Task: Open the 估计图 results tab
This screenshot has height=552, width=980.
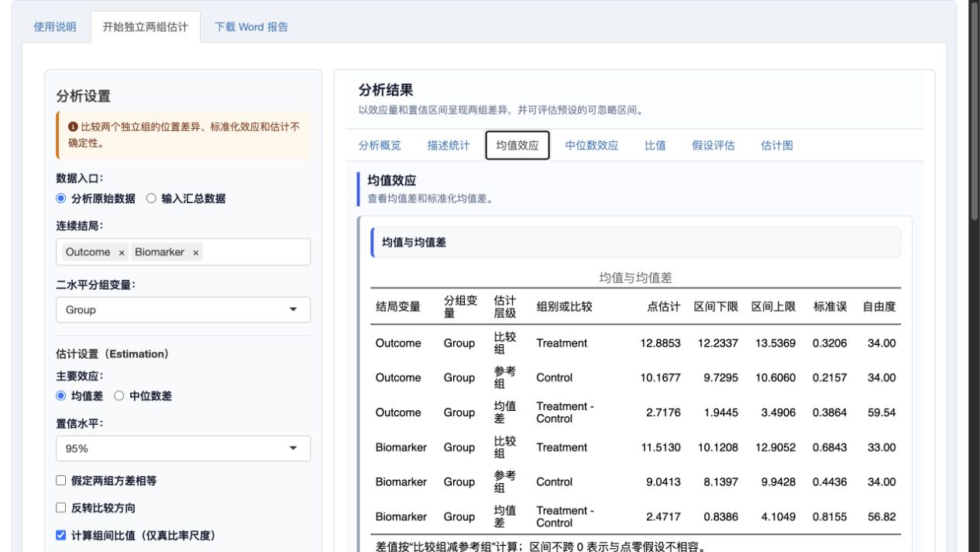Action: point(777,145)
